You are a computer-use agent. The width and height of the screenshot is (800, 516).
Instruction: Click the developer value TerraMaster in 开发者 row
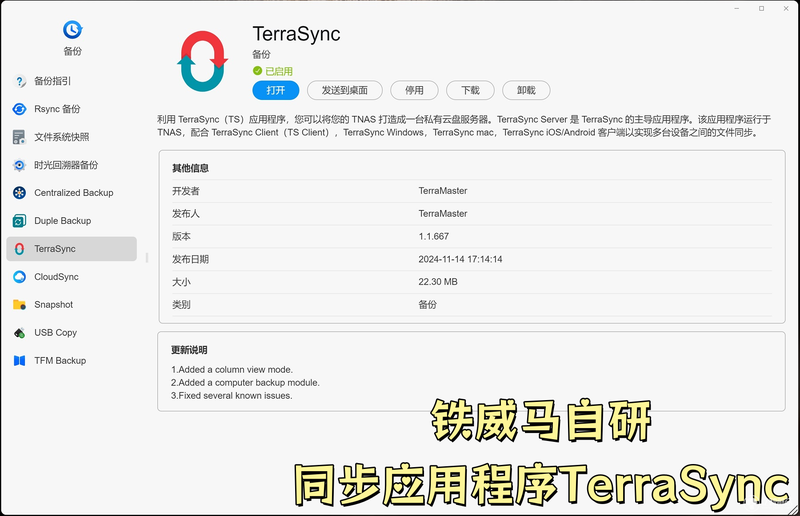pos(443,191)
